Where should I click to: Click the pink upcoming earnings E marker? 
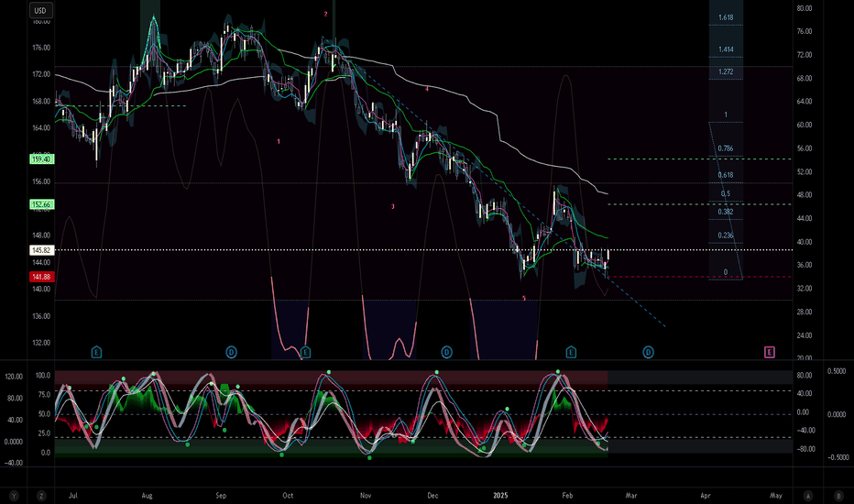[x=769, y=352]
